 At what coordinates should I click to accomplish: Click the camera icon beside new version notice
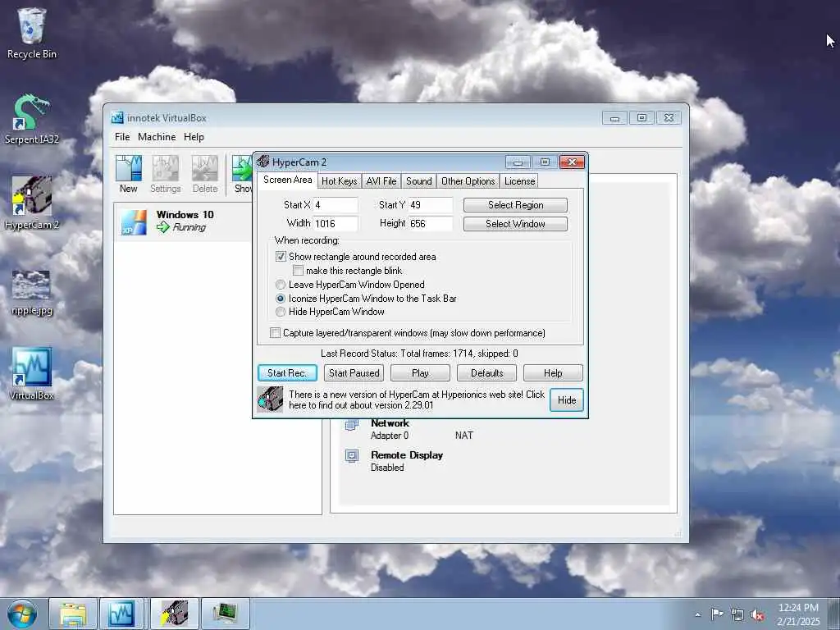coord(270,399)
